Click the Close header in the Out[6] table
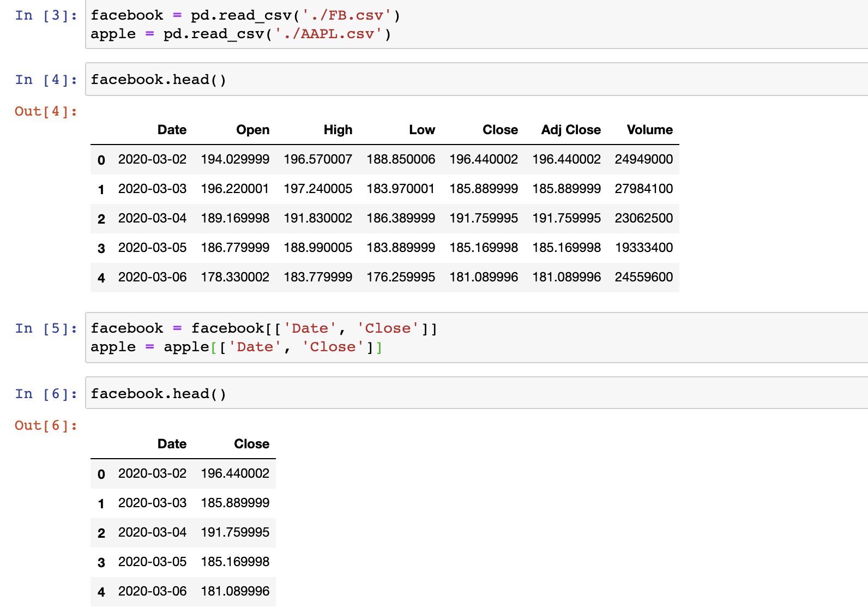 (251, 444)
